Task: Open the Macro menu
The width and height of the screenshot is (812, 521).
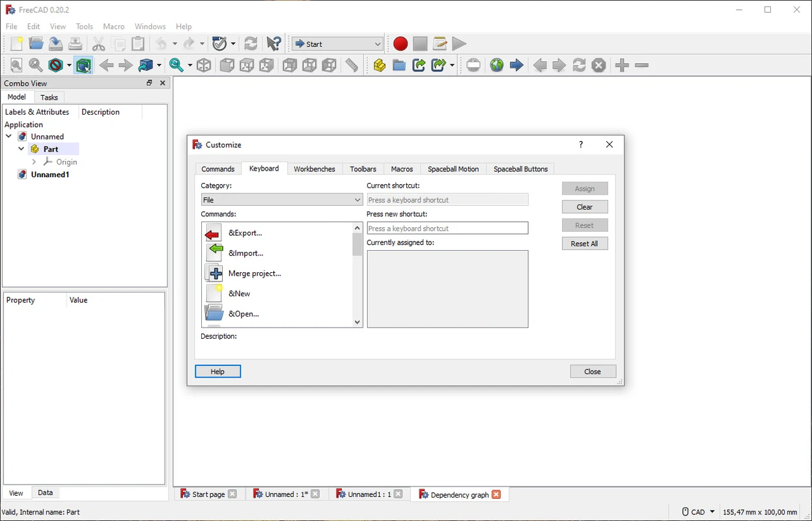Action: point(114,27)
